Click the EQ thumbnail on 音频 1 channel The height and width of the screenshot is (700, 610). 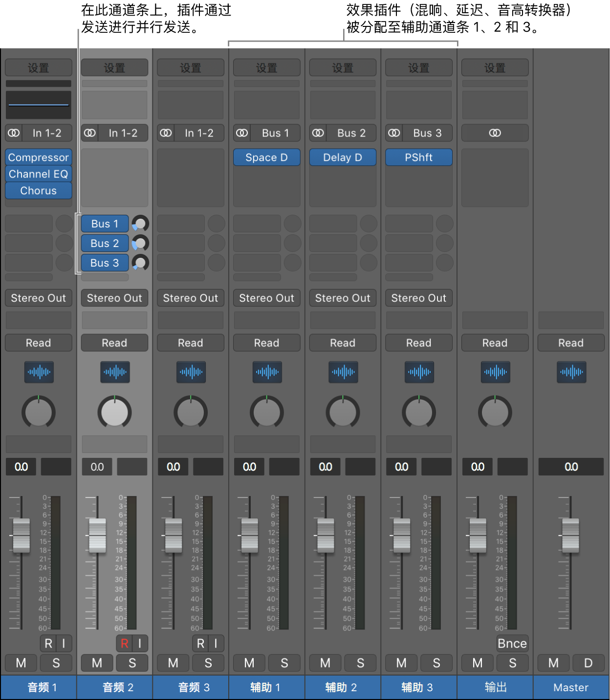(x=38, y=105)
